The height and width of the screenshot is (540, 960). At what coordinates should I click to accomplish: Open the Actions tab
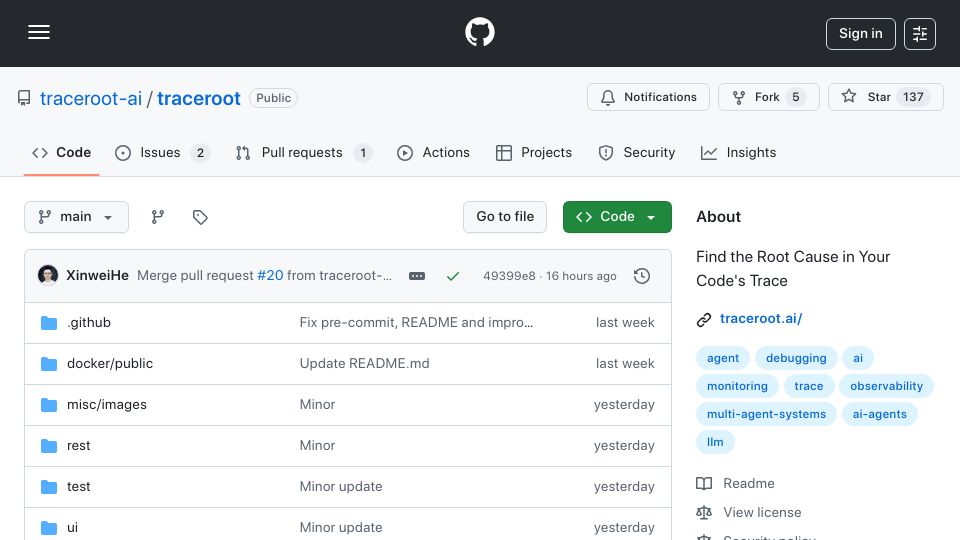(x=433, y=152)
